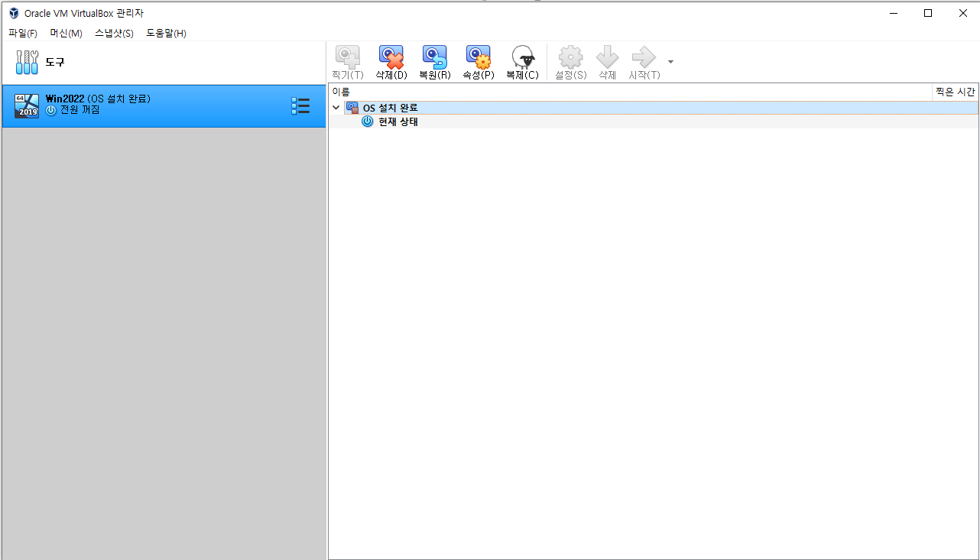Click the Restore snapshot (복원) icon
This screenshot has height=560, width=980.
click(x=434, y=57)
